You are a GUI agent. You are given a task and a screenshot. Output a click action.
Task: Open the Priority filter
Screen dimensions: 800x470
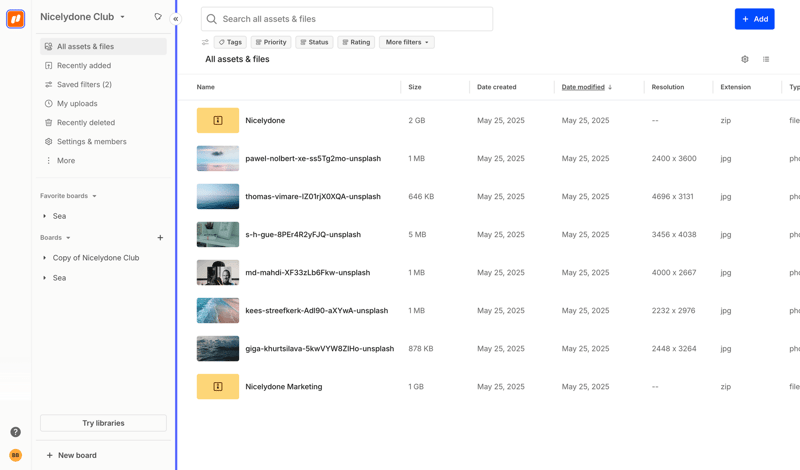pos(271,42)
